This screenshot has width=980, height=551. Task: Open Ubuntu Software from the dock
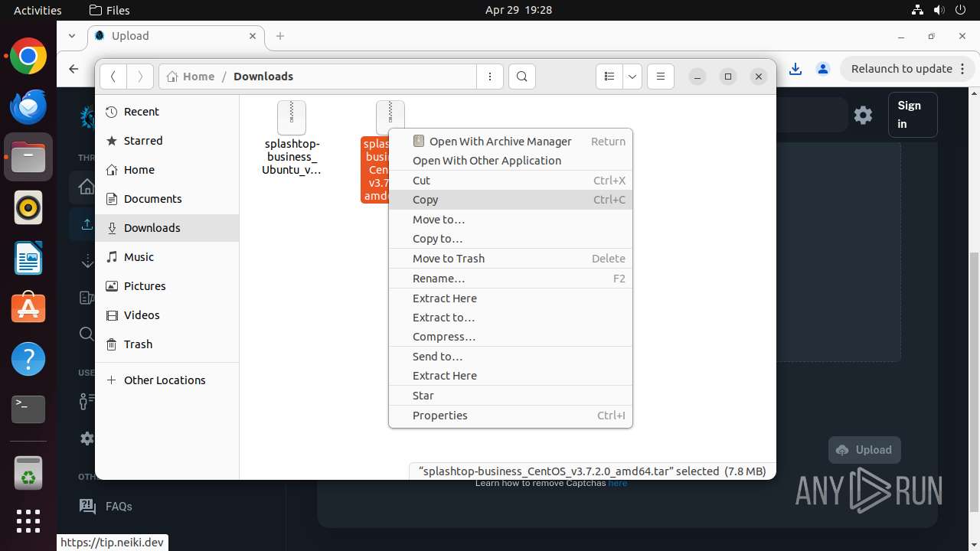(x=28, y=308)
